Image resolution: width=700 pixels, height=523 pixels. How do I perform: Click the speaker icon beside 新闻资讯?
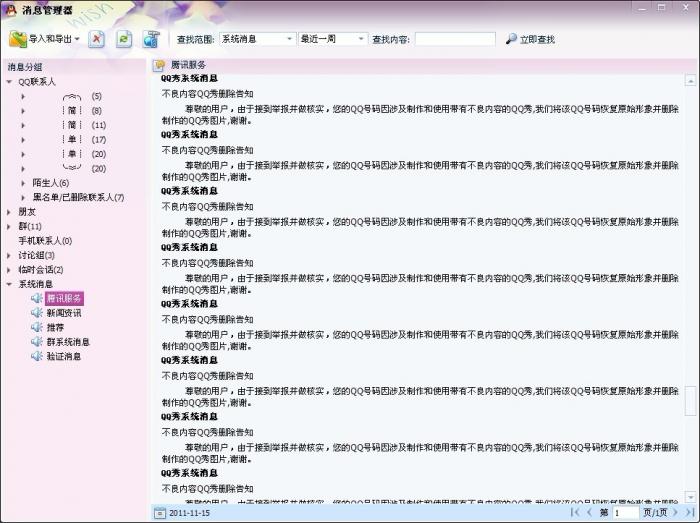37,312
